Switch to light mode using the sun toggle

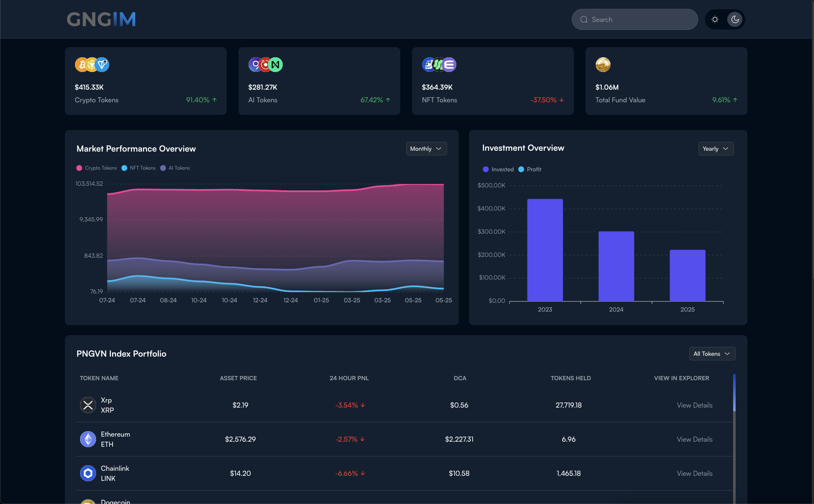point(715,19)
